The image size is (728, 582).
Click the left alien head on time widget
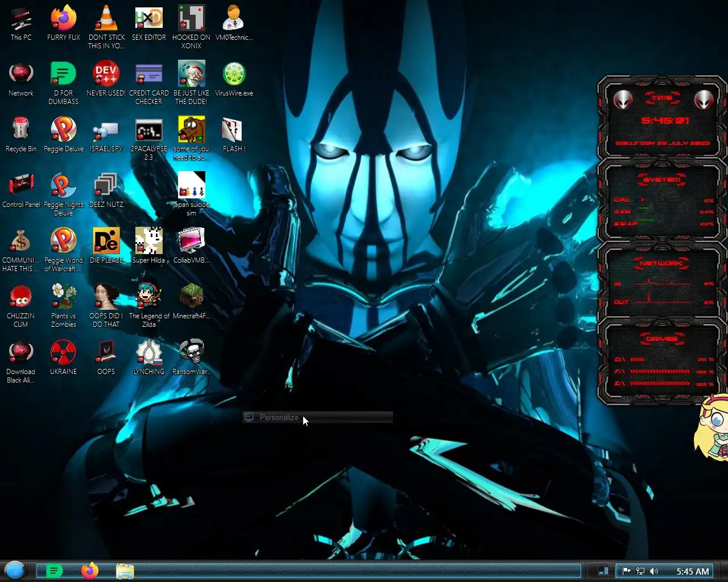click(623, 99)
